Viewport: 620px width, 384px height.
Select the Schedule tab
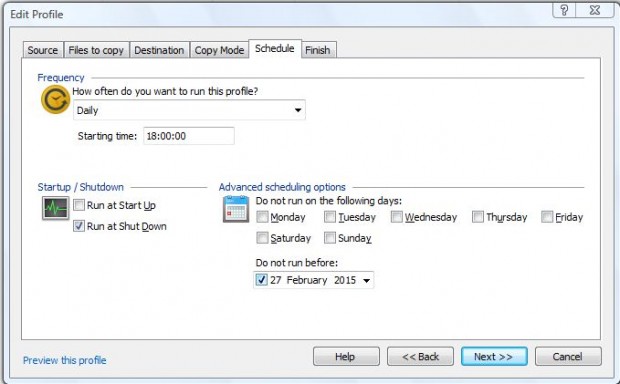coord(275,49)
